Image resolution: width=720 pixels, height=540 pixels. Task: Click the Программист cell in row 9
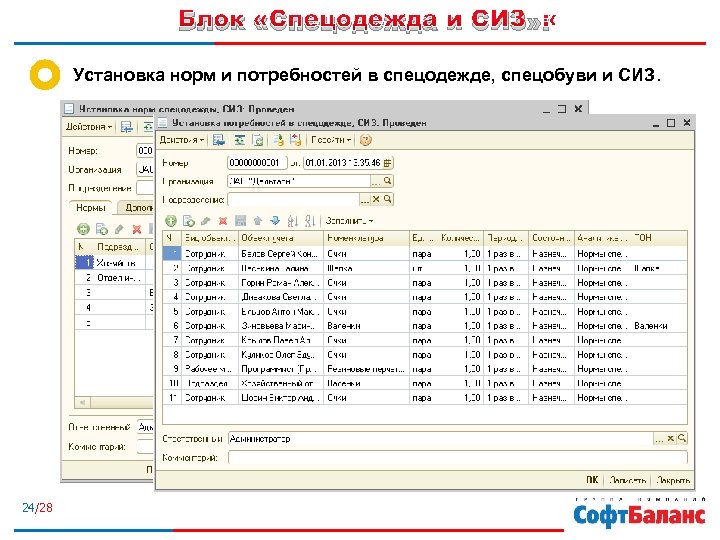click(x=281, y=369)
